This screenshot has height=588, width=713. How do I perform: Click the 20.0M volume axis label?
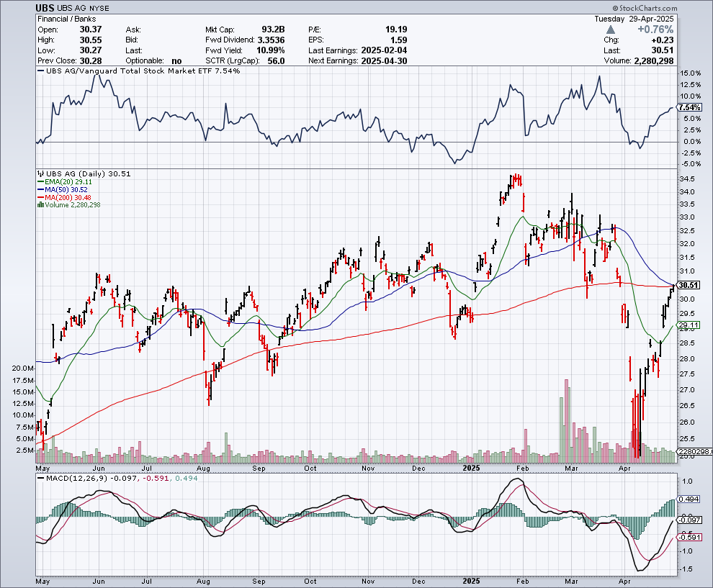click(x=23, y=368)
